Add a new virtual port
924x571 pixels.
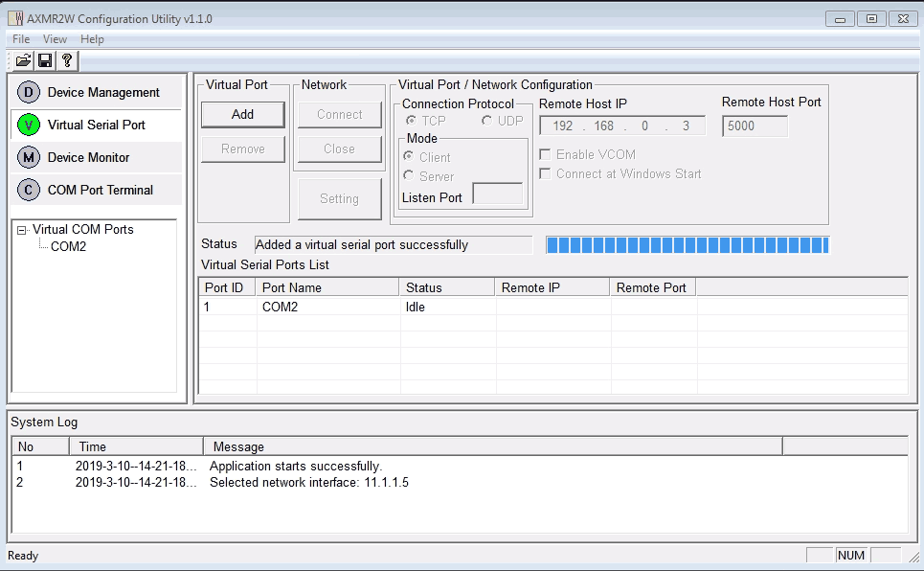[243, 114]
